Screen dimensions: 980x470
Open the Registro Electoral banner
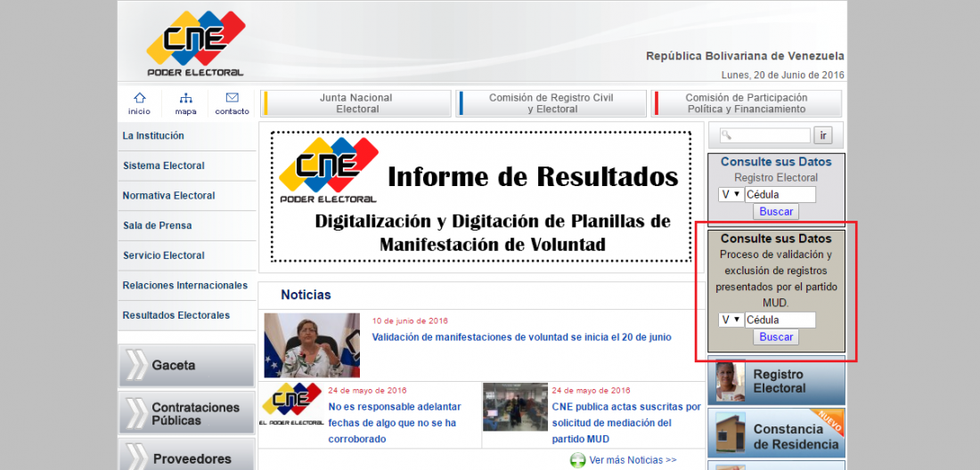pyautogui.click(x=776, y=381)
